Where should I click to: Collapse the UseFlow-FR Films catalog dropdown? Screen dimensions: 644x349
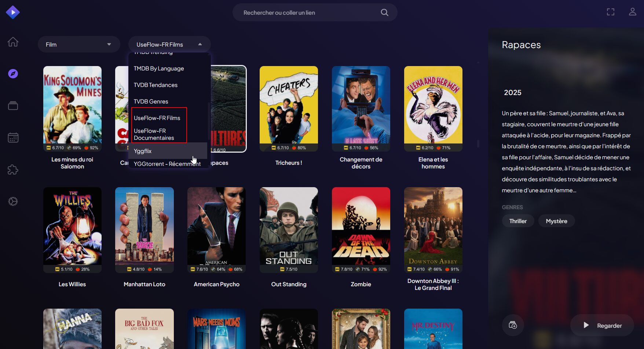click(x=169, y=44)
